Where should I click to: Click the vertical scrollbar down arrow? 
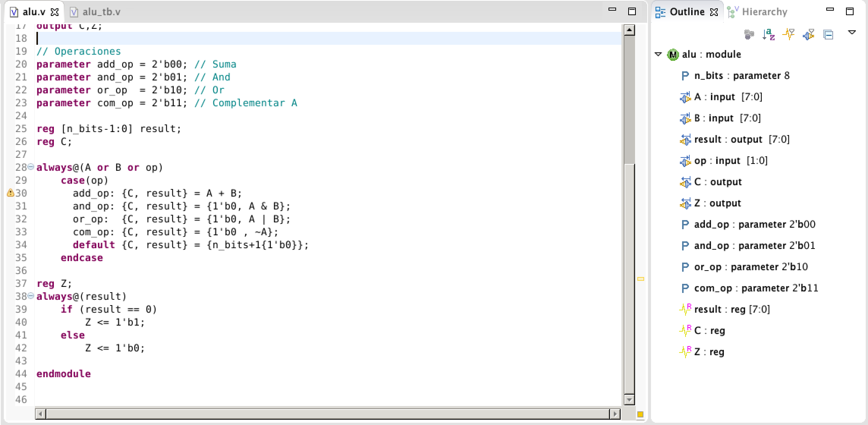click(x=629, y=399)
